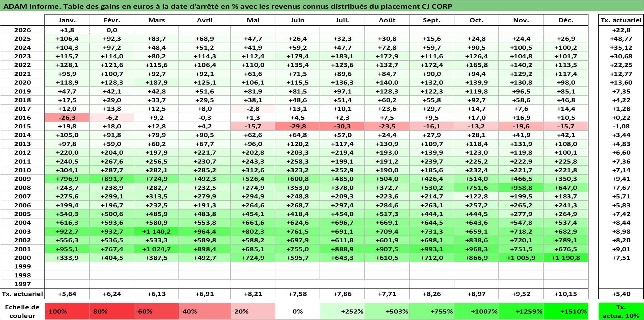
Task: Click cell +9,41 actuarial rate for 2009
Action: (x=621, y=179)
